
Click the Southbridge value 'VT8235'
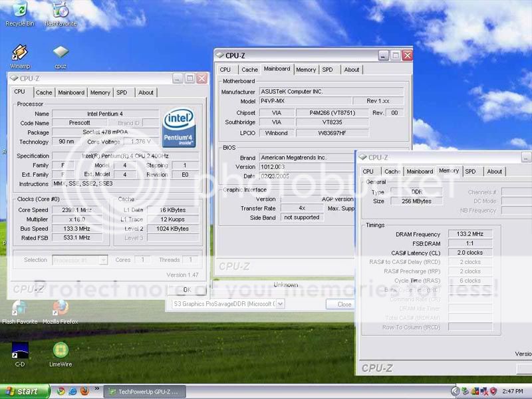pyautogui.click(x=332, y=122)
